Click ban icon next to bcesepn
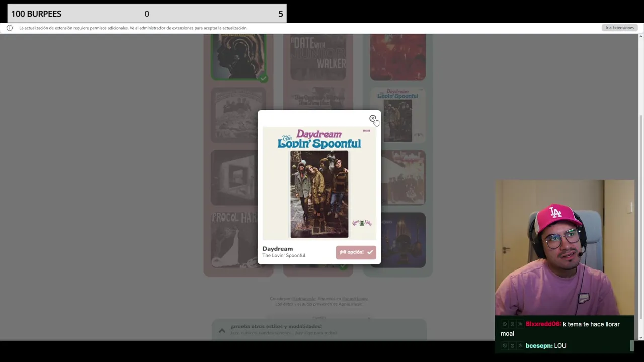The height and width of the screenshot is (362, 644). (x=505, y=346)
